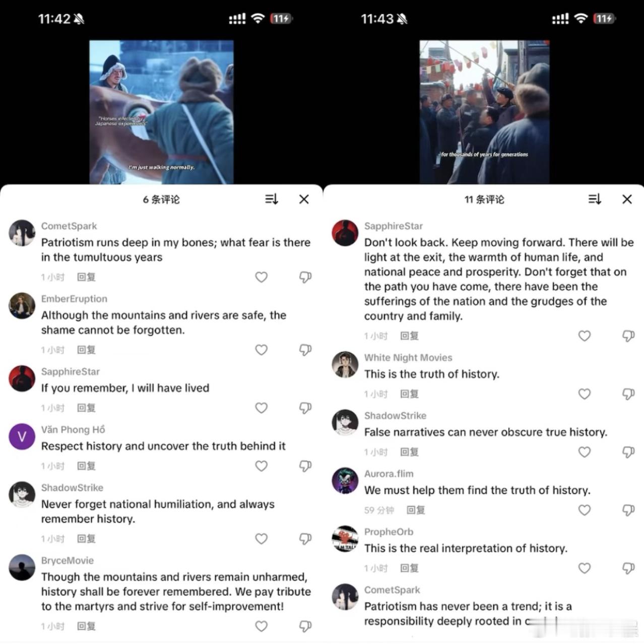The width and height of the screenshot is (644, 644).
Task: Tap the heart on Văn Phong Hồ's comment
Action: (261, 466)
